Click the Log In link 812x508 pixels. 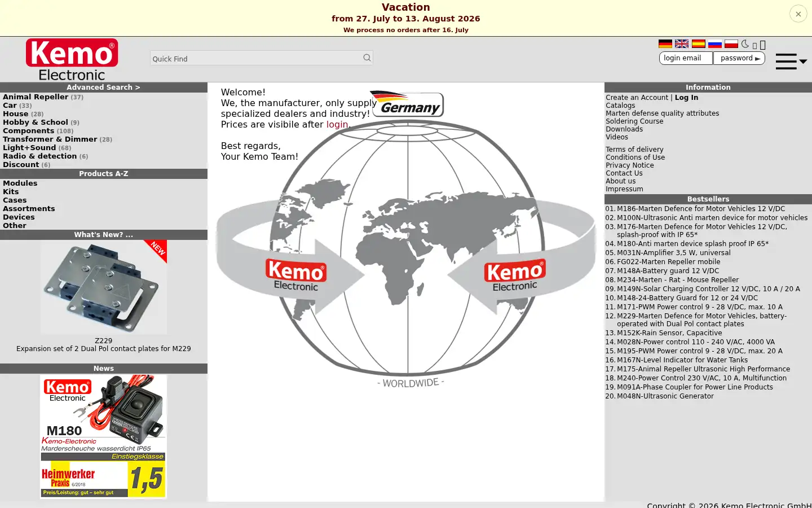(686, 98)
